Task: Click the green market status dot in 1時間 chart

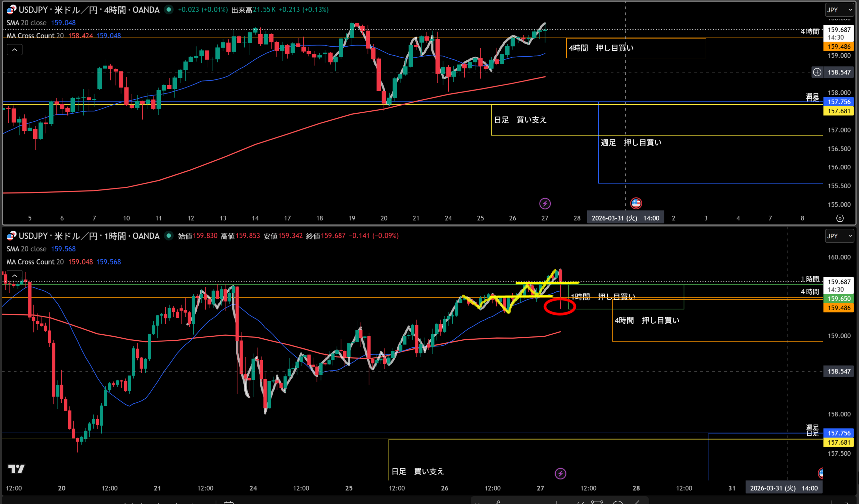Action: click(168, 236)
